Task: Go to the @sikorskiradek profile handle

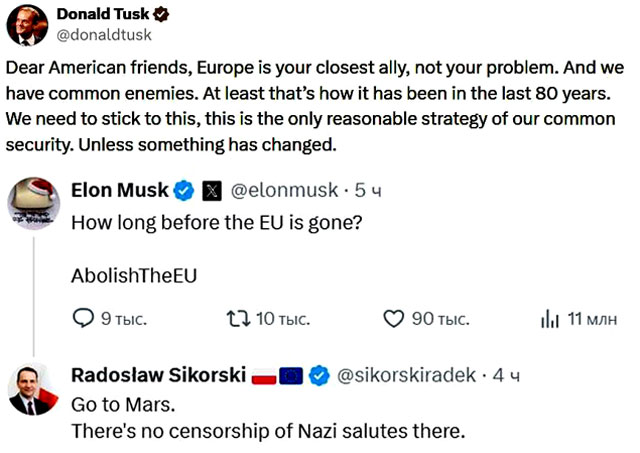Action: tap(408, 376)
